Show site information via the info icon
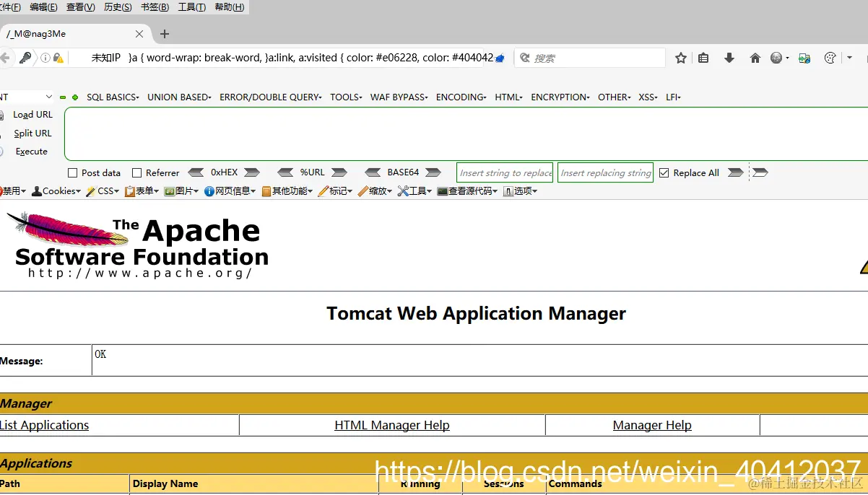Screen dimensions: 868x495 45,58
